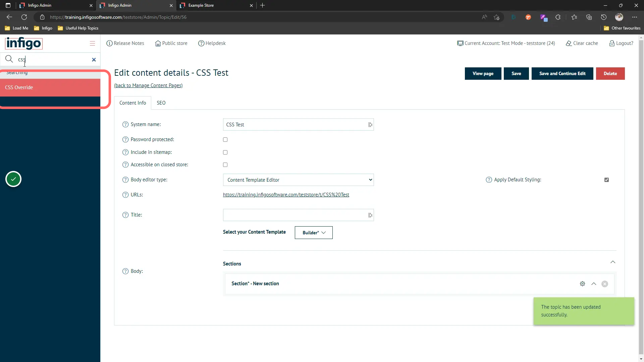Reload the browser page
The image size is (644, 362).
(24, 17)
